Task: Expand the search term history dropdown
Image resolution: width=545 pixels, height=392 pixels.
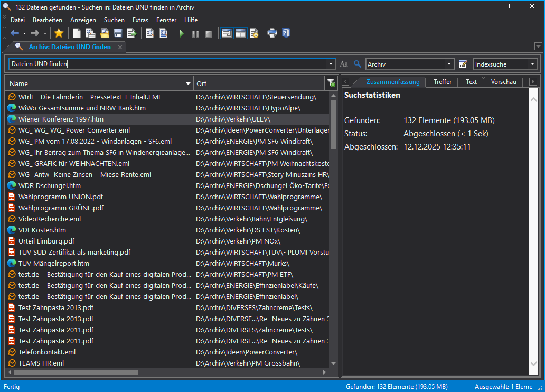Action: 331,64
